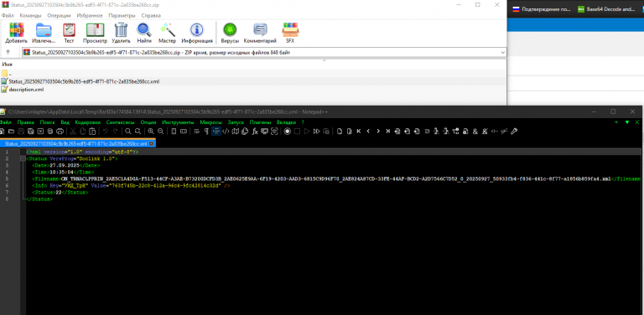Click the play recorded macro icon

click(307, 132)
